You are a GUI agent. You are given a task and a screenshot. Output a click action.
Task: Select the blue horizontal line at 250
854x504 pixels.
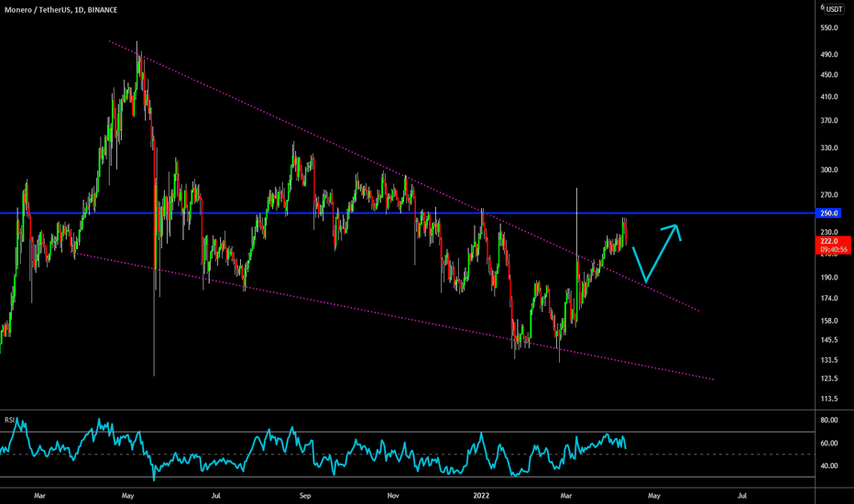pos(408,213)
